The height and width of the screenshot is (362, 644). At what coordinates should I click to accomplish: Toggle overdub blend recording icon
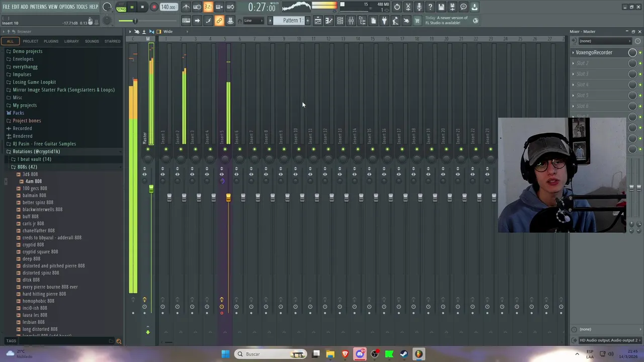[219, 7]
